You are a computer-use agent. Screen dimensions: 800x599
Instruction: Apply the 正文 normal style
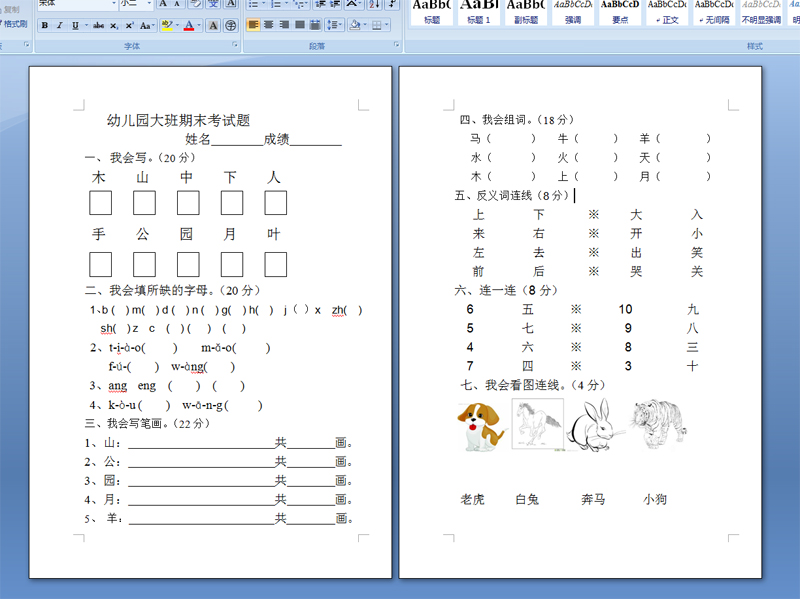pyautogui.click(x=666, y=12)
